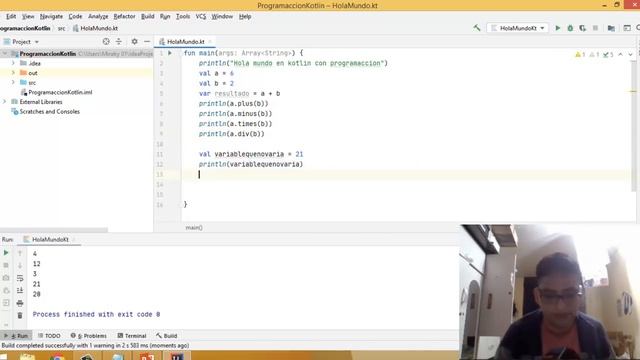Image resolution: width=640 pixels, height=360 pixels.
Task: Open the Terminal tool window
Action: pyautogui.click(x=132, y=336)
